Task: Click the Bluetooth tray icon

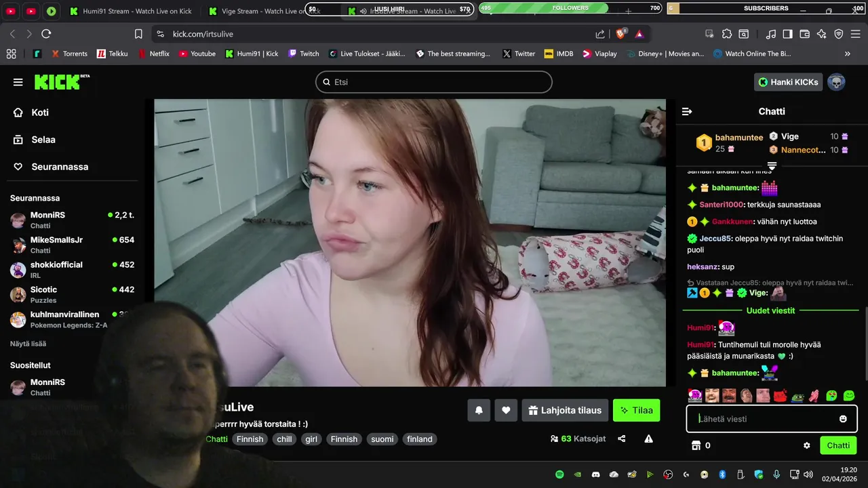Action: click(x=722, y=474)
